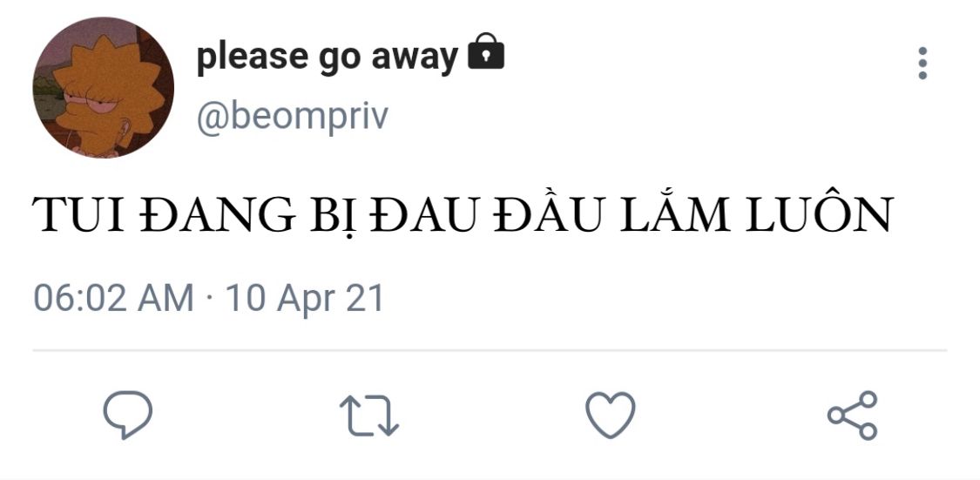Image resolution: width=980 pixels, height=480 pixels.
Task: View the protected account lock badge
Action: [x=486, y=51]
